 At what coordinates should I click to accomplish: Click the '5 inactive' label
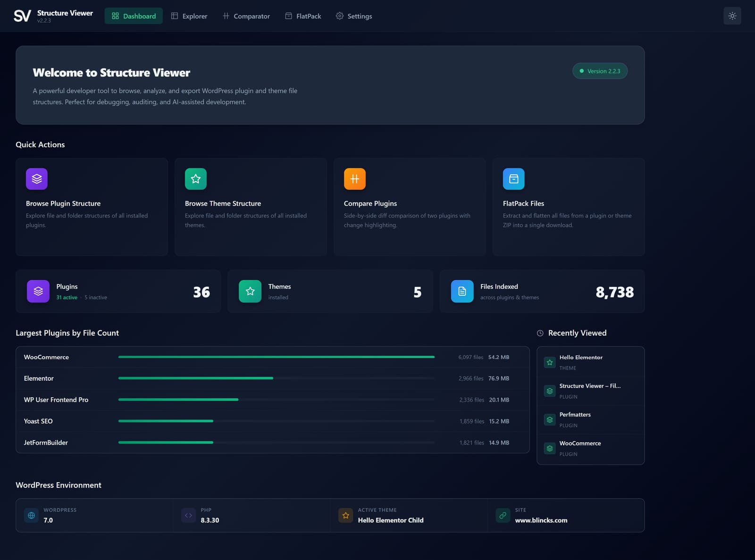click(96, 298)
